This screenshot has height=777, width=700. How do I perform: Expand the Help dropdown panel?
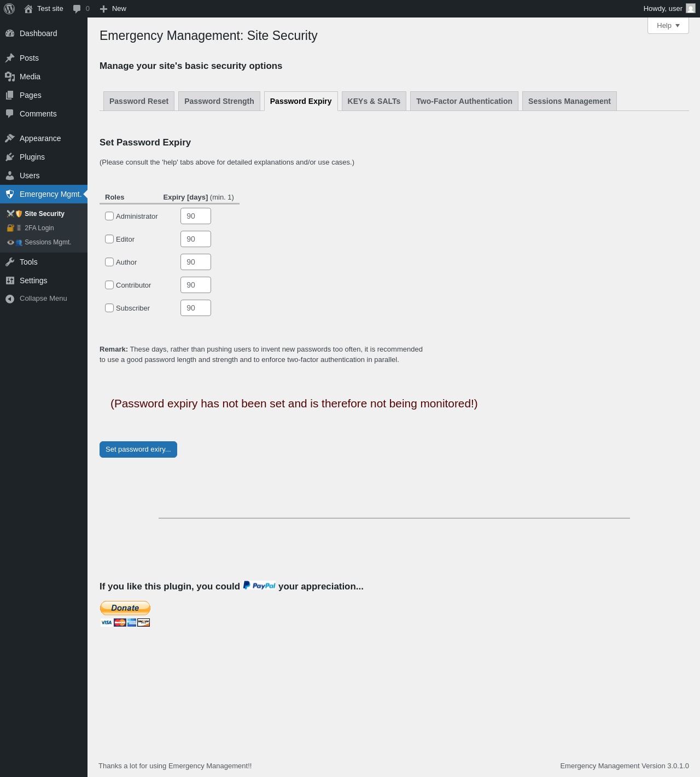[668, 26]
